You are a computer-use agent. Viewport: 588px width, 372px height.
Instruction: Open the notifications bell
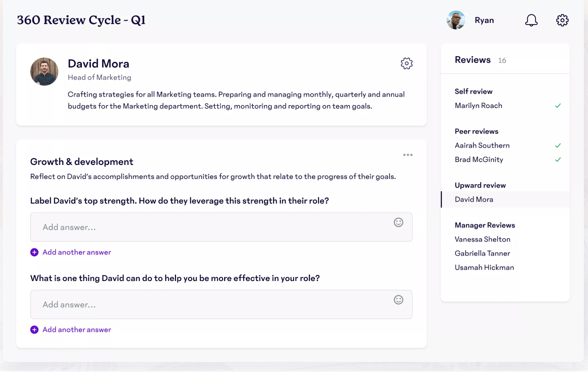[x=531, y=20]
